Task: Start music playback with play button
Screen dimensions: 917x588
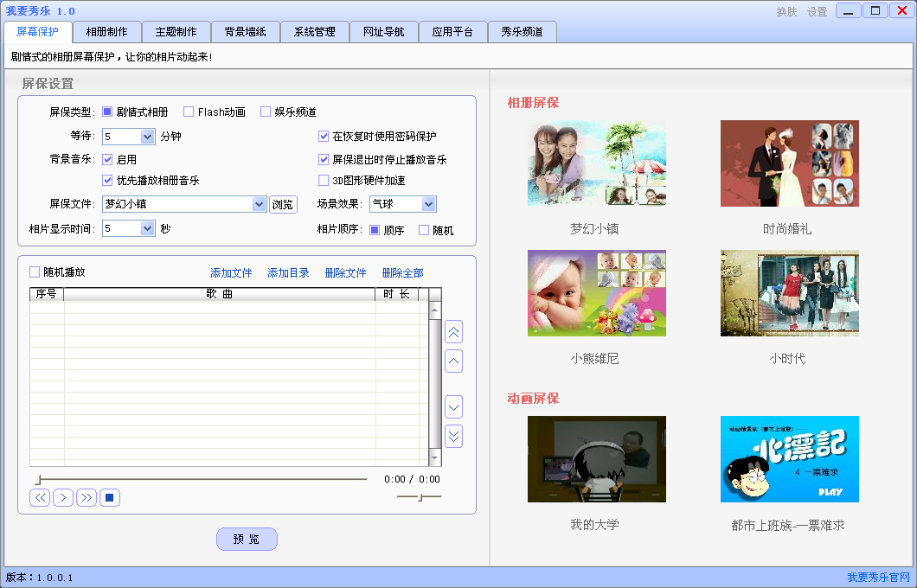Action: [63, 497]
